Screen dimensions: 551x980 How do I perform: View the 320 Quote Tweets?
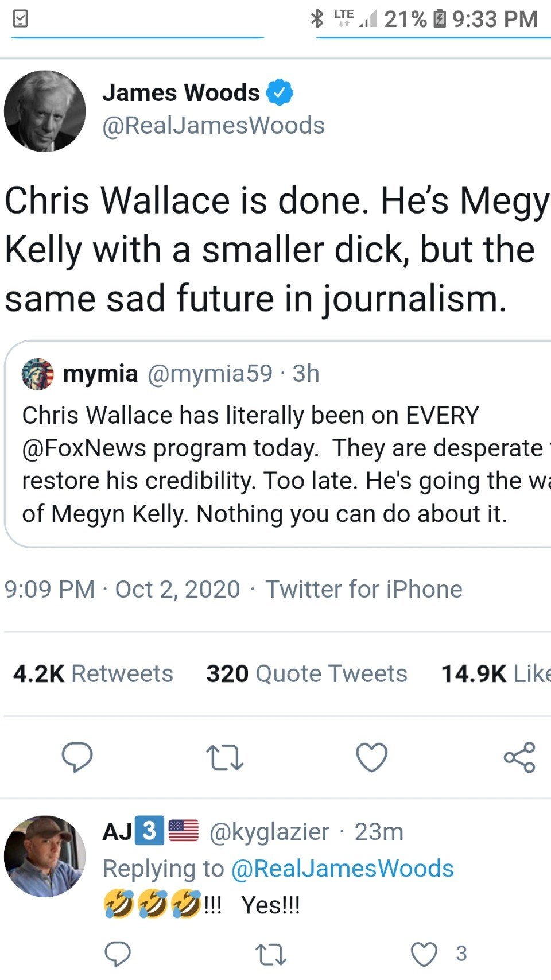coord(306,673)
